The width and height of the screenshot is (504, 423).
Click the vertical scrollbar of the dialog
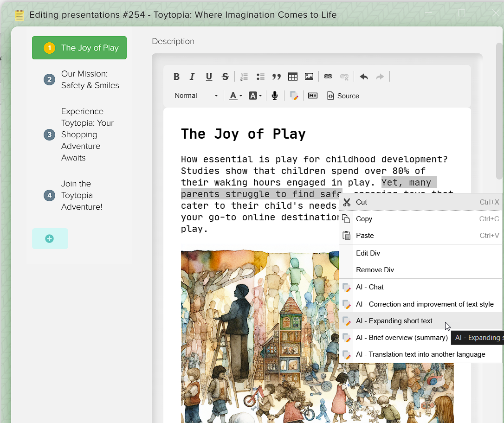point(499,111)
